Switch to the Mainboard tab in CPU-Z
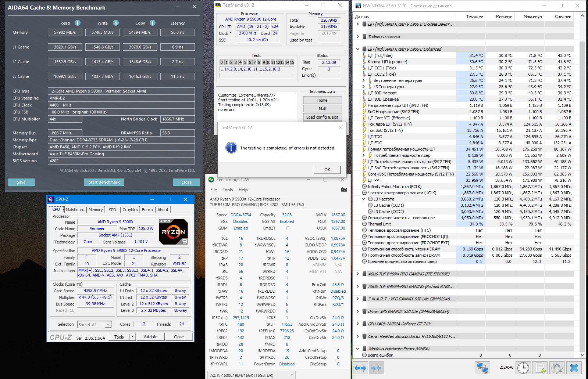This screenshot has height=379, width=588. [75, 210]
